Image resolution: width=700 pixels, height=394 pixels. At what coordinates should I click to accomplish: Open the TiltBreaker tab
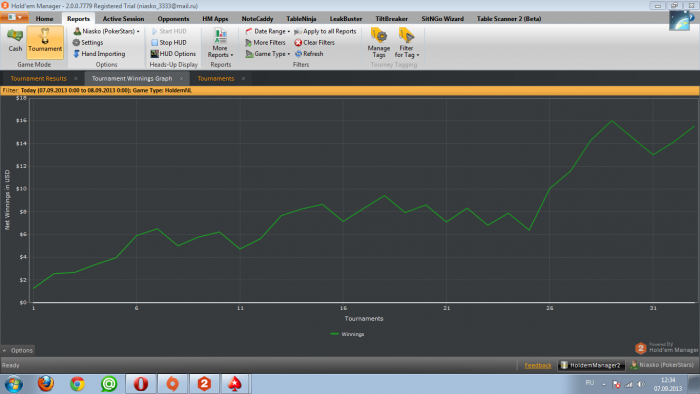coord(392,19)
